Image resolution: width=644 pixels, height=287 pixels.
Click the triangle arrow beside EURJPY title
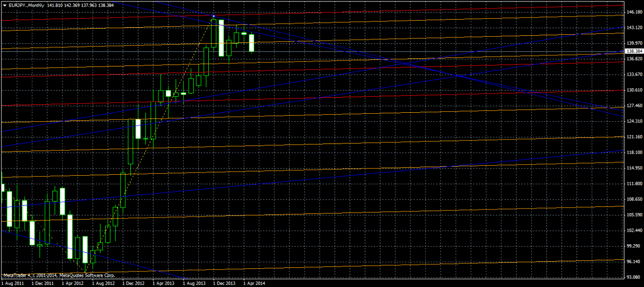click(x=5, y=5)
